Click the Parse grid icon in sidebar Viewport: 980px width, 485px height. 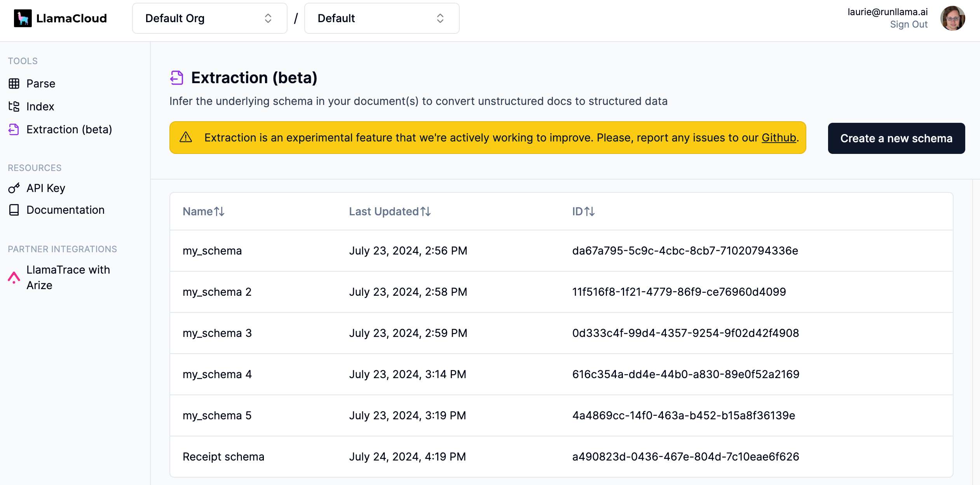(14, 84)
